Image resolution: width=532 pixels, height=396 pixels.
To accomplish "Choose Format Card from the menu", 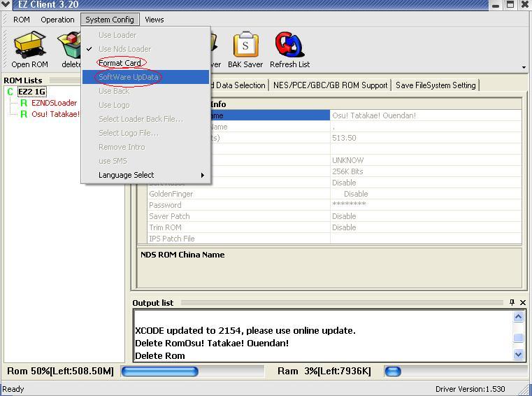I will pyautogui.click(x=120, y=63).
